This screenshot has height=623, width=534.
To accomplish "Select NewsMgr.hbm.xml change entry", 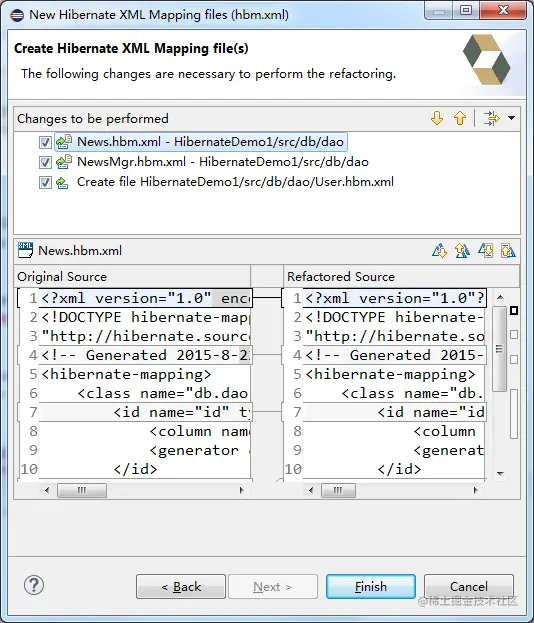I will coord(222,162).
